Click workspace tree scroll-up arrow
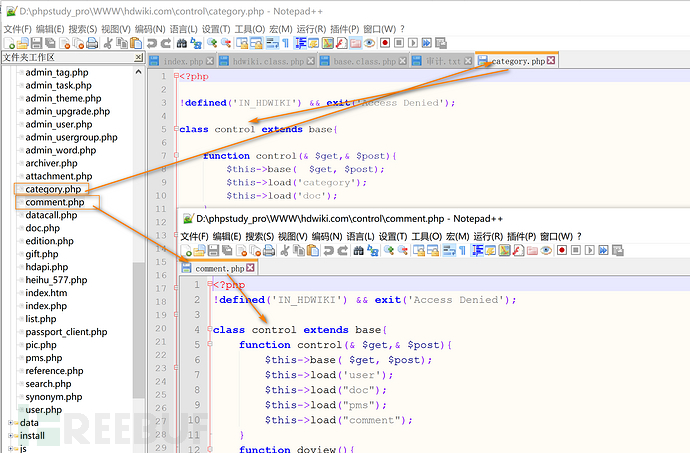This screenshot has height=453, width=690. [x=139, y=72]
